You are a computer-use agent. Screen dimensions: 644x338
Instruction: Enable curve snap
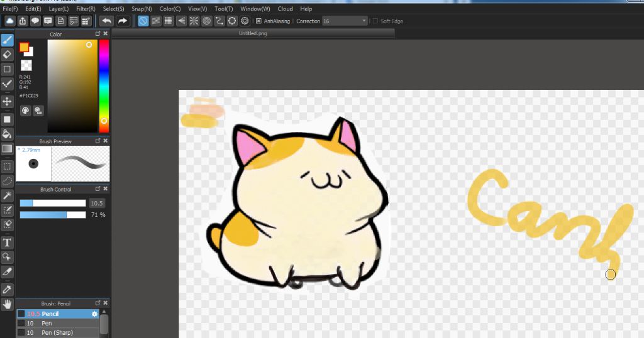[x=219, y=21]
